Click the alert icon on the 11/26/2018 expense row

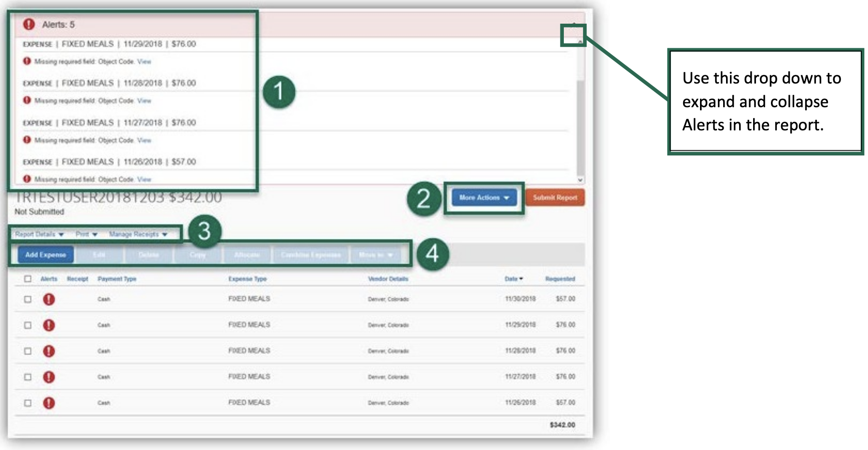pyautogui.click(x=48, y=402)
